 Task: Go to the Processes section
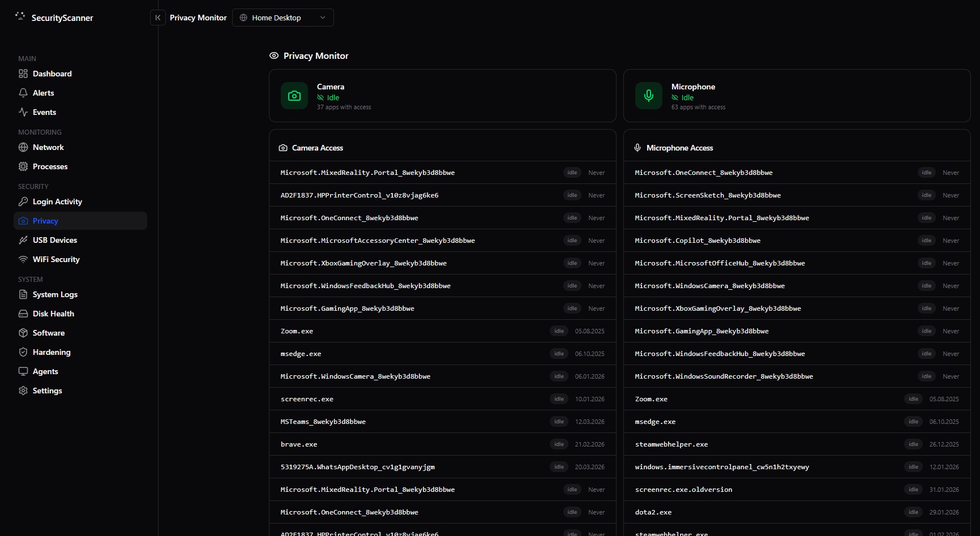[50, 166]
